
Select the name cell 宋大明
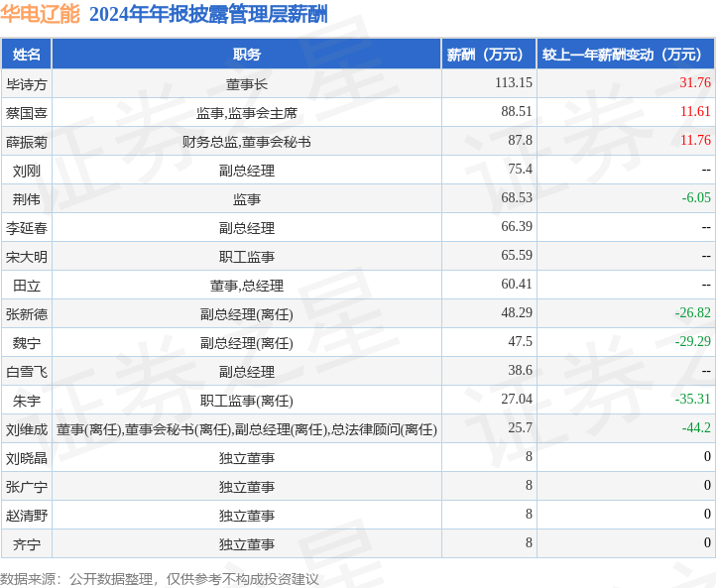click(27, 257)
